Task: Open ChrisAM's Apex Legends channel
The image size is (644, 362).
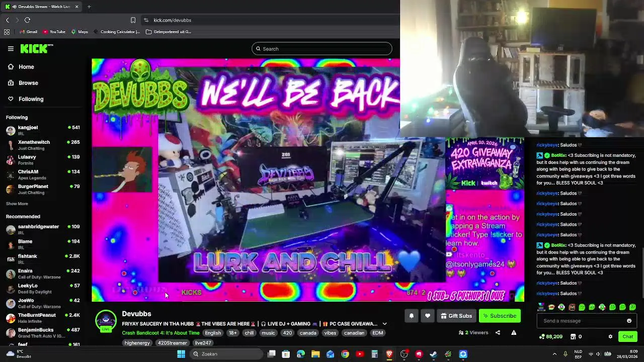Action: [x=43, y=174]
